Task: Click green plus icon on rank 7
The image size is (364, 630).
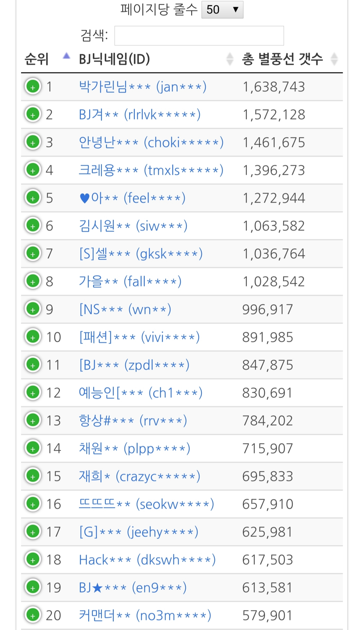Action: point(33,253)
